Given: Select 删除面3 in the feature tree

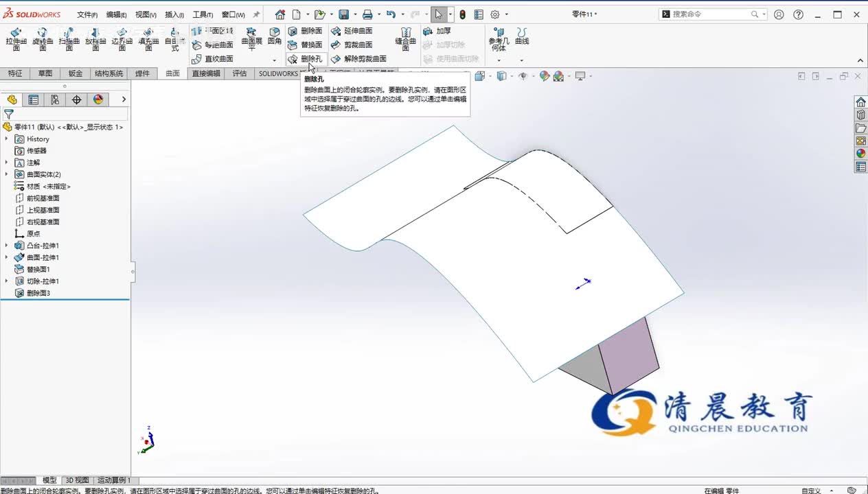Looking at the screenshot, I should coord(38,293).
